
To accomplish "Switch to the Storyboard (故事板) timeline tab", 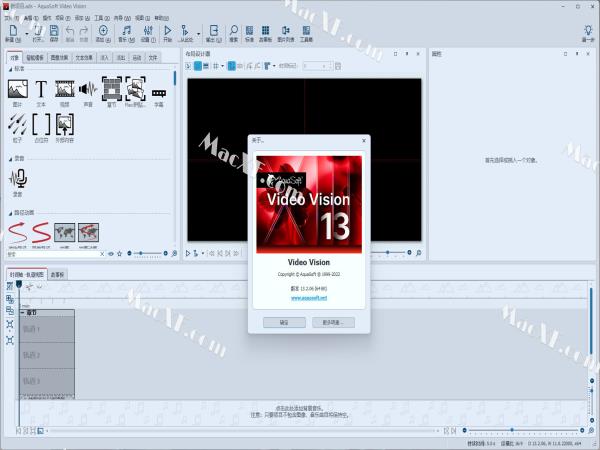I will click(x=57, y=275).
